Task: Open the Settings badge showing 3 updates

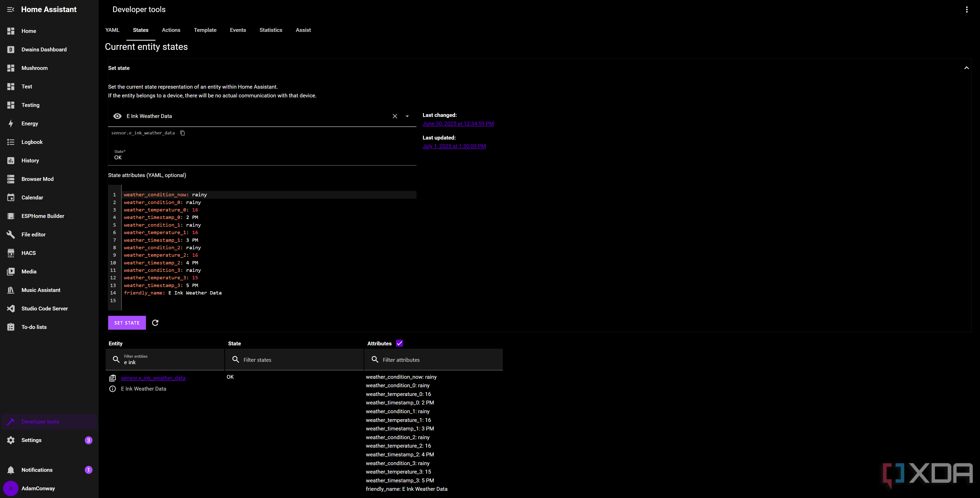Action: [89, 440]
